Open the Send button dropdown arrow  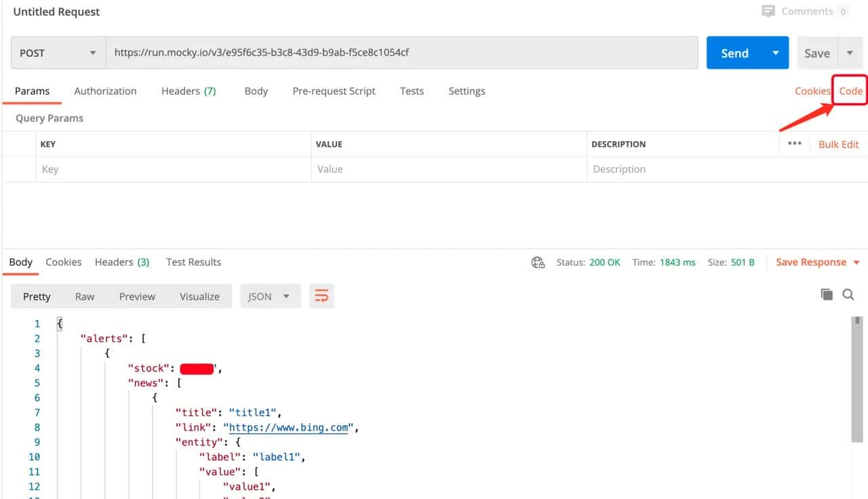point(776,53)
